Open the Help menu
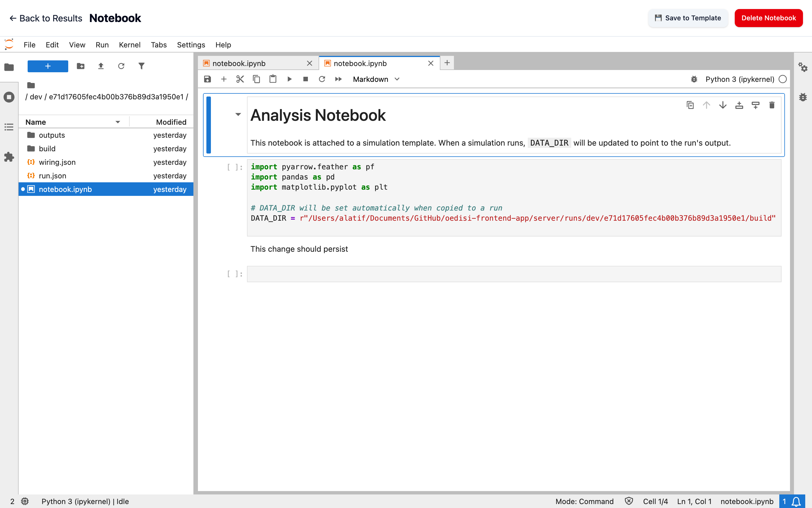812x508 pixels. pos(223,45)
